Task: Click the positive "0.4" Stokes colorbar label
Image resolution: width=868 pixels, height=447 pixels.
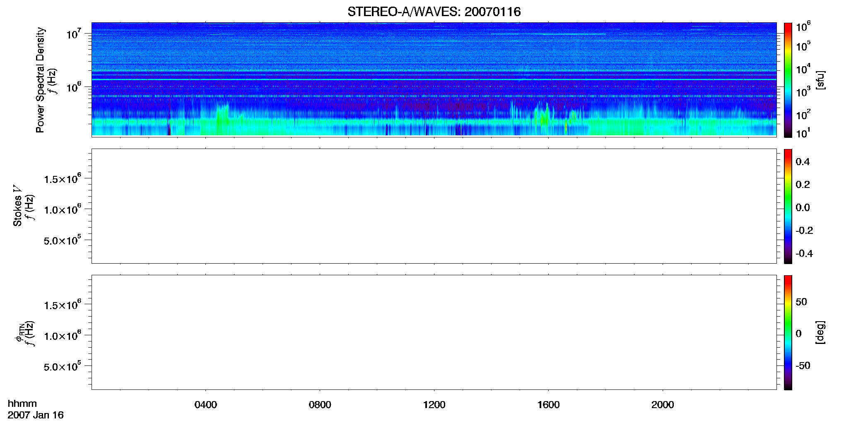Action: pos(803,162)
